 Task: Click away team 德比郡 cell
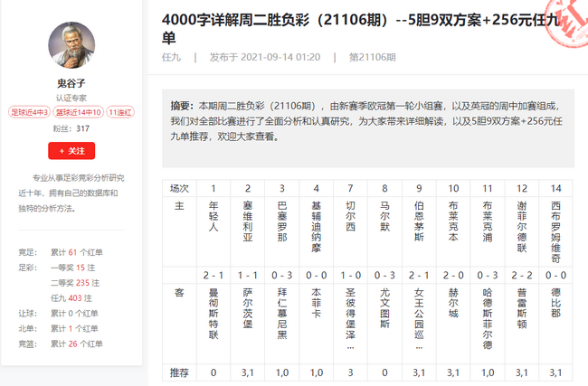point(555,324)
